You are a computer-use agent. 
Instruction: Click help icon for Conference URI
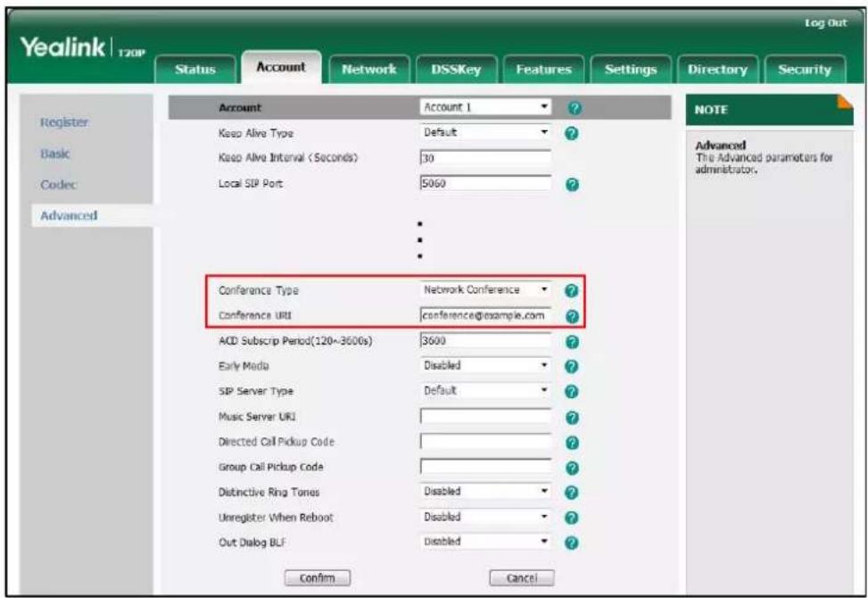pyautogui.click(x=572, y=316)
